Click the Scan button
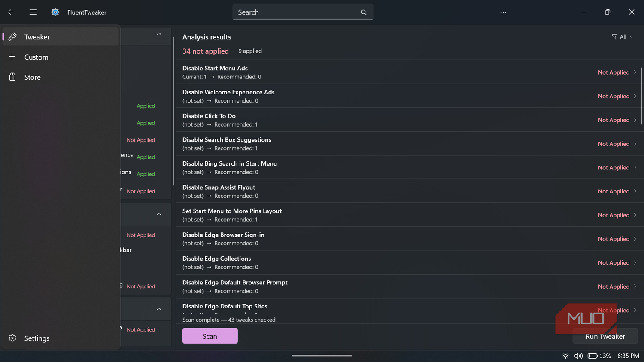This screenshot has height=362, width=644. [x=210, y=336]
